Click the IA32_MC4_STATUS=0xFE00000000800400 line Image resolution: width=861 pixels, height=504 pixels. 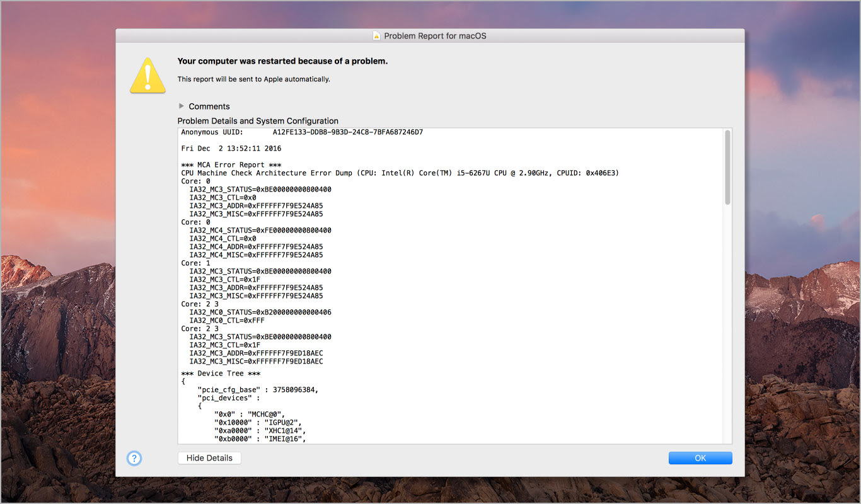[x=260, y=231]
